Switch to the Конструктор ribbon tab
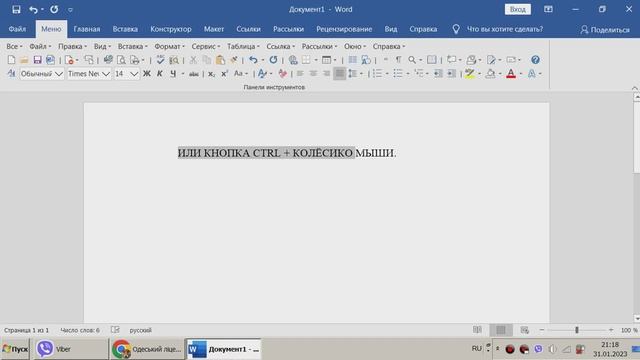The width and height of the screenshot is (640, 360). [171, 29]
